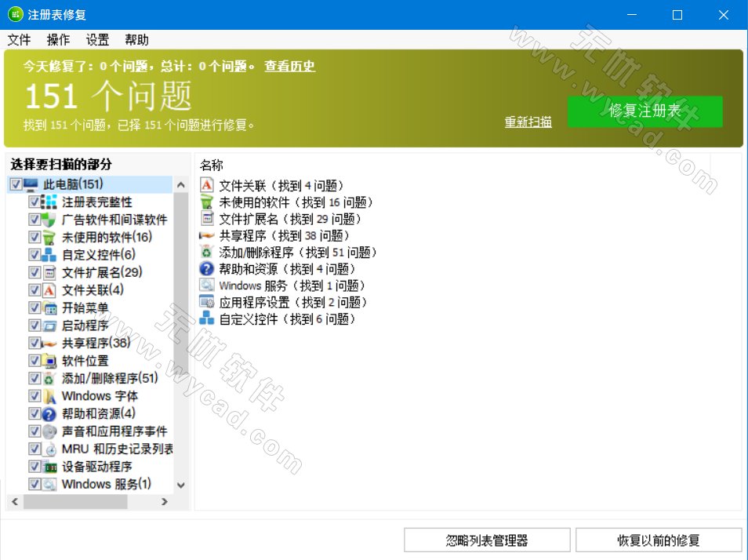Viewport: 748px width, 560px height.
Task: Click 文件扩展名 result icon in list
Action: point(206,219)
